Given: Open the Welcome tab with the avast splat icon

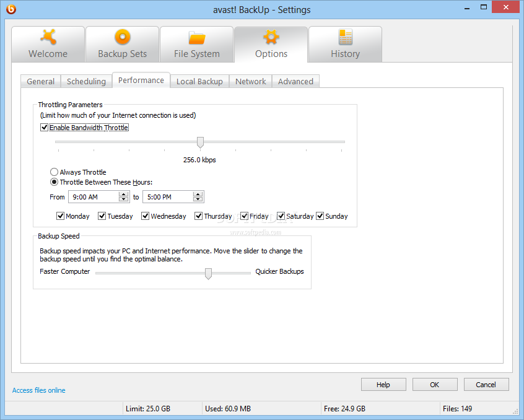Looking at the screenshot, I should coord(48,45).
